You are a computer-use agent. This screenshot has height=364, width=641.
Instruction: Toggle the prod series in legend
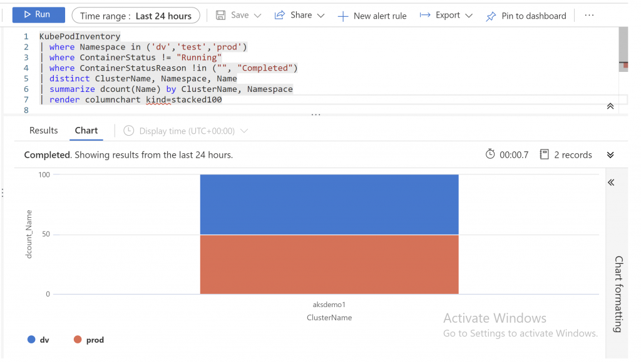click(x=88, y=340)
